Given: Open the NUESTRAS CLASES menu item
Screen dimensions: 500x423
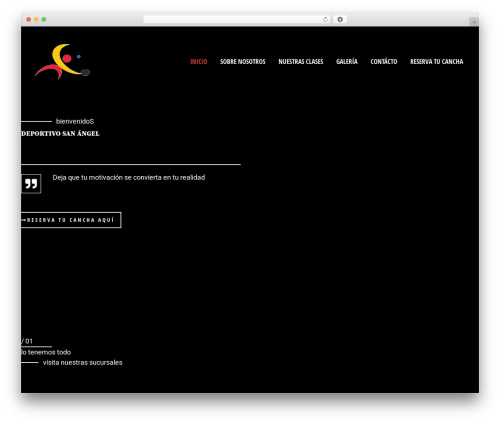Looking at the screenshot, I should 301,61.
